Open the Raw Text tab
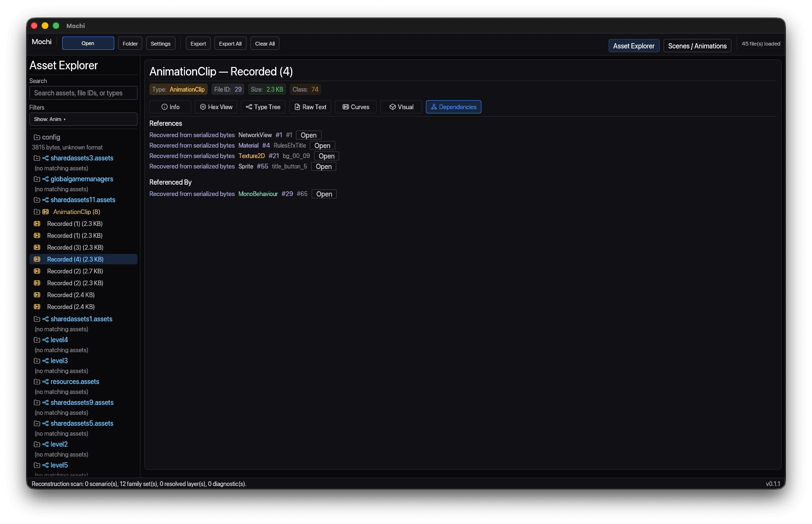This screenshot has width=812, height=524. [310, 107]
